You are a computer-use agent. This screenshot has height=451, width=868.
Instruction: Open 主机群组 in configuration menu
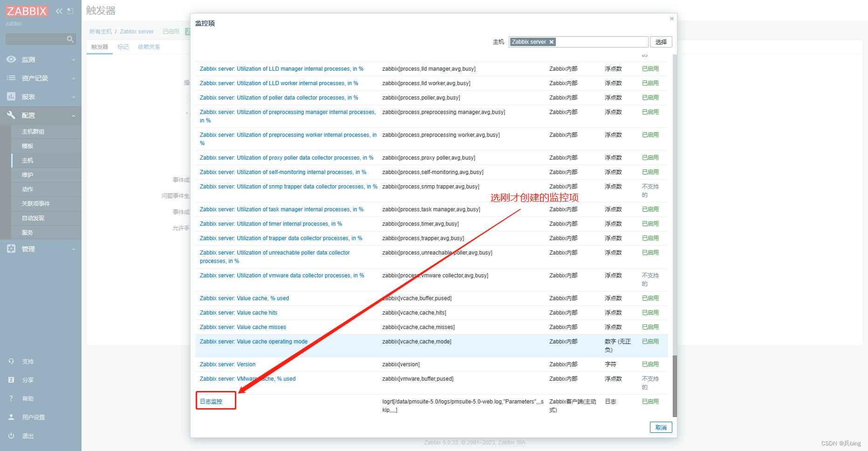pos(33,132)
